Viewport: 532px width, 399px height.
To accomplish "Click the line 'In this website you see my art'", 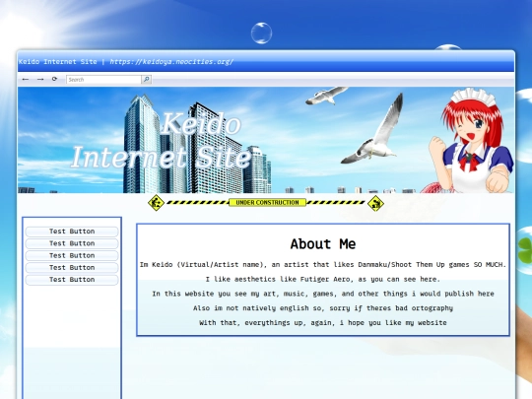I will (x=323, y=294).
